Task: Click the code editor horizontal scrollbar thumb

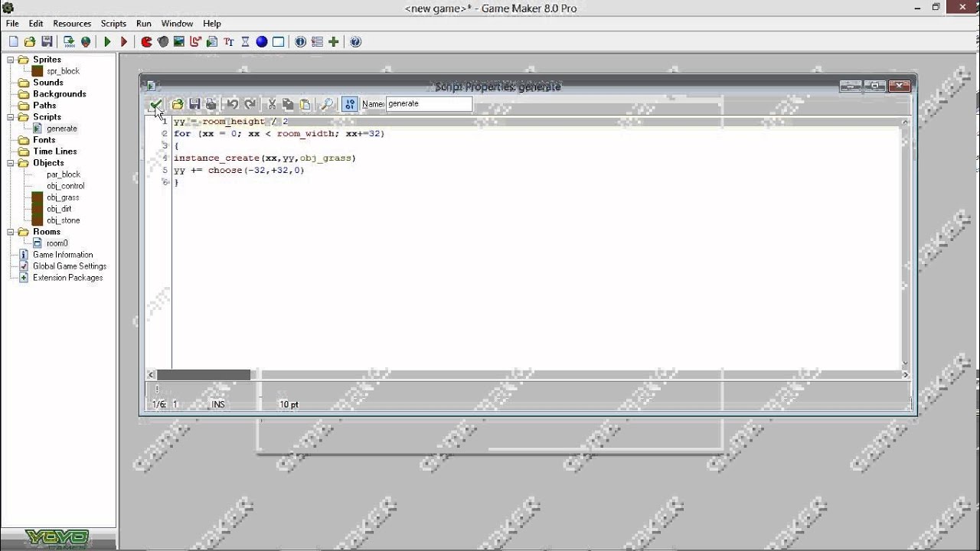Action: pyautogui.click(x=204, y=375)
